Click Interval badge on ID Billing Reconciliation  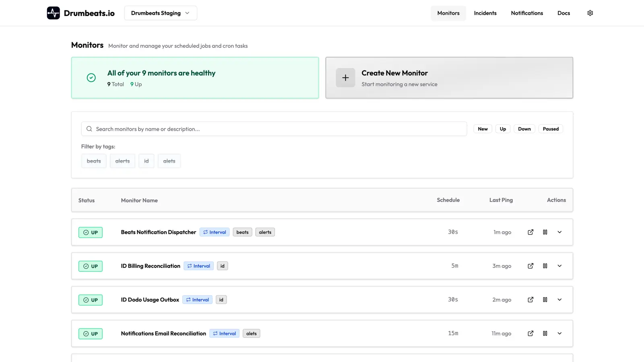coord(198,266)
